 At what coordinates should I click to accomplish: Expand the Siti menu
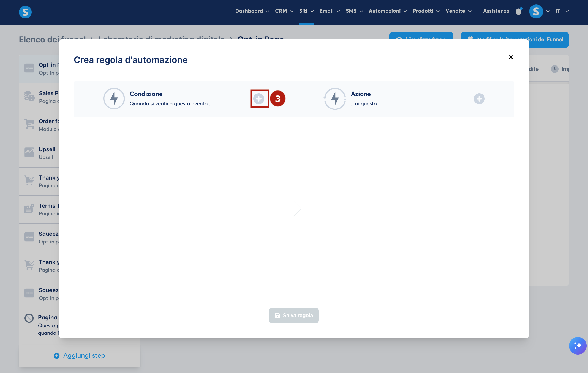(306, 11)
